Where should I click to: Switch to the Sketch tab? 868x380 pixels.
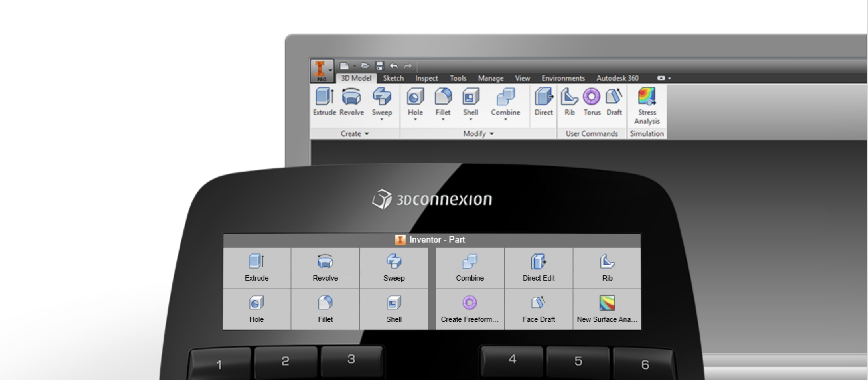click(393, 78)
